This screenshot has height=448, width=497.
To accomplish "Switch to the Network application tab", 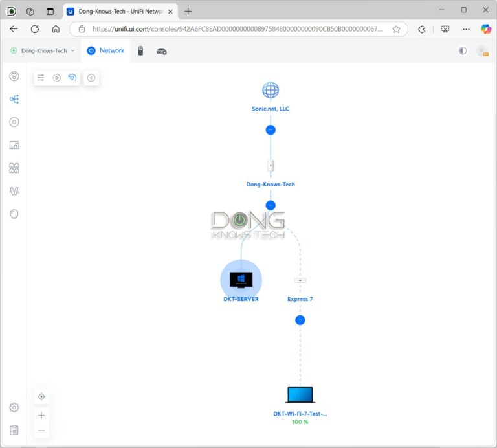I will pos(105,50).
